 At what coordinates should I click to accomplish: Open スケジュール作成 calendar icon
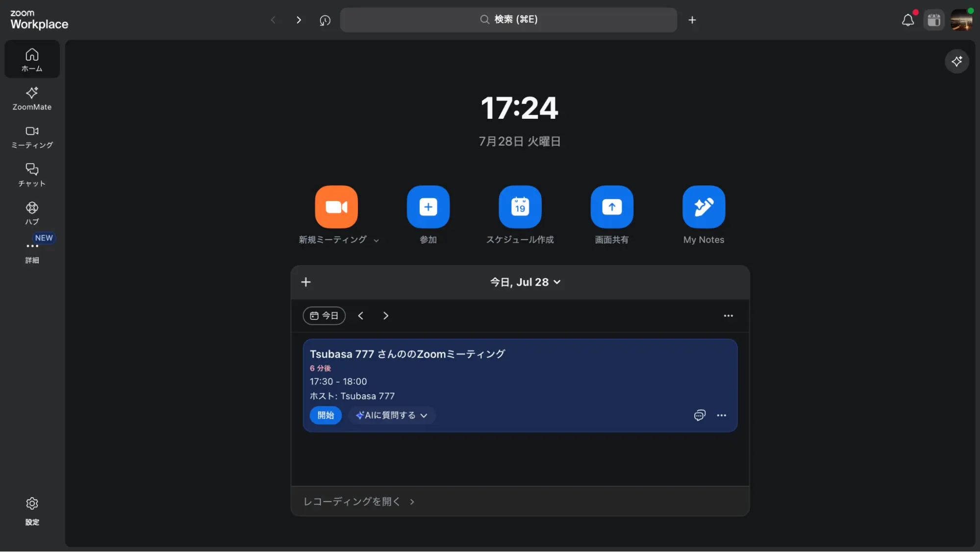(x=520, y=207)
